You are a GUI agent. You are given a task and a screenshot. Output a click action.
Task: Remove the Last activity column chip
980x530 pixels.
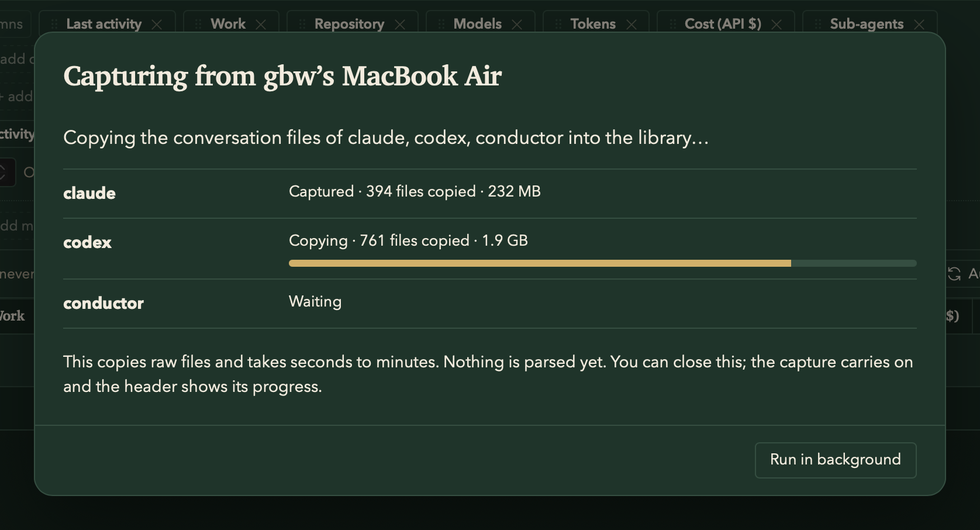(x=157, y=25)
